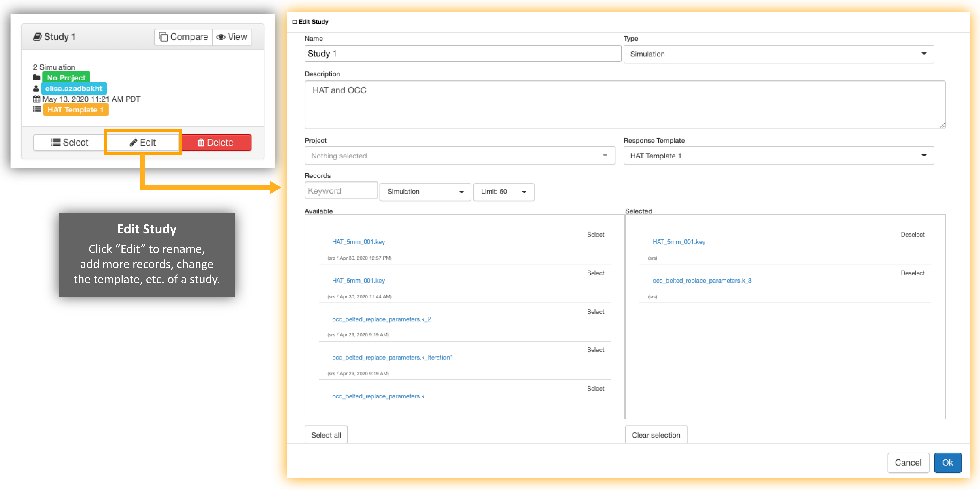Focus the Name field containing Study 1

(463, 54)
